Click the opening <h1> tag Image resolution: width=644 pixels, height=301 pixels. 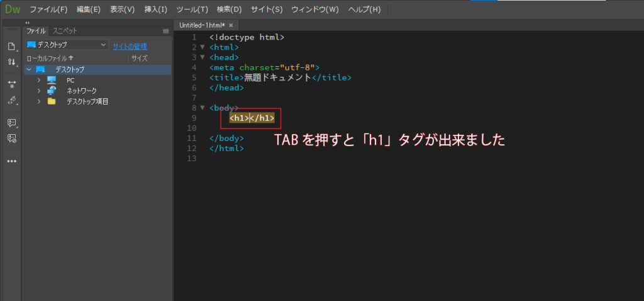pyautogui.click(x=239, y=118)
